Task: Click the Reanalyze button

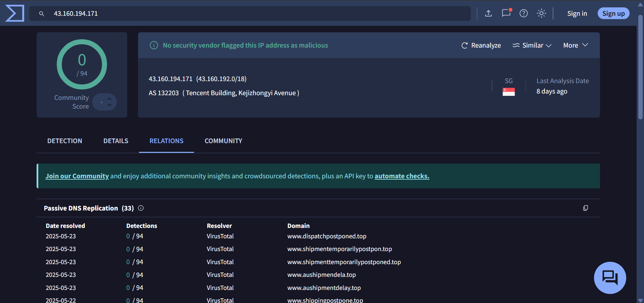Action: pyautogui.click(x=481, y=45)
